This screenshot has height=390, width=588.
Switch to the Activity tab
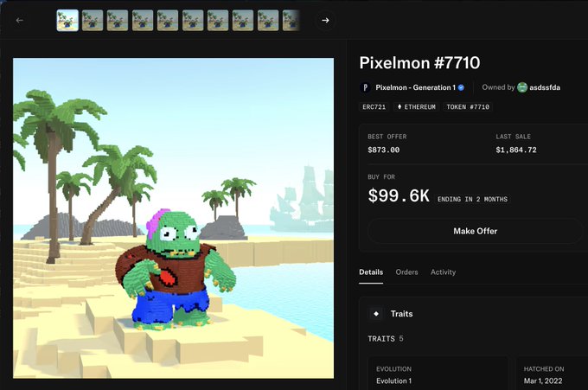[443, 272]
